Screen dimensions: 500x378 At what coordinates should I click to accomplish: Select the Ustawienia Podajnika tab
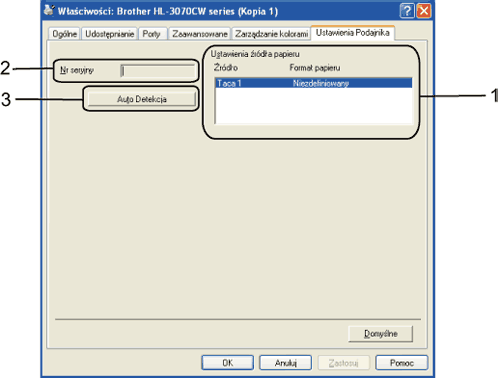353,33
